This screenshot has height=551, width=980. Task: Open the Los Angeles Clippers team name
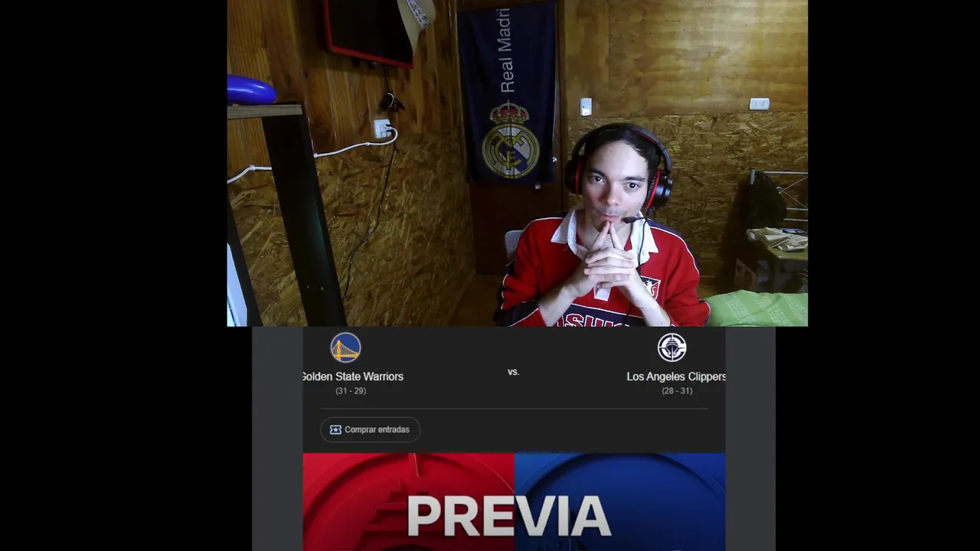click(x=676, y=377)
